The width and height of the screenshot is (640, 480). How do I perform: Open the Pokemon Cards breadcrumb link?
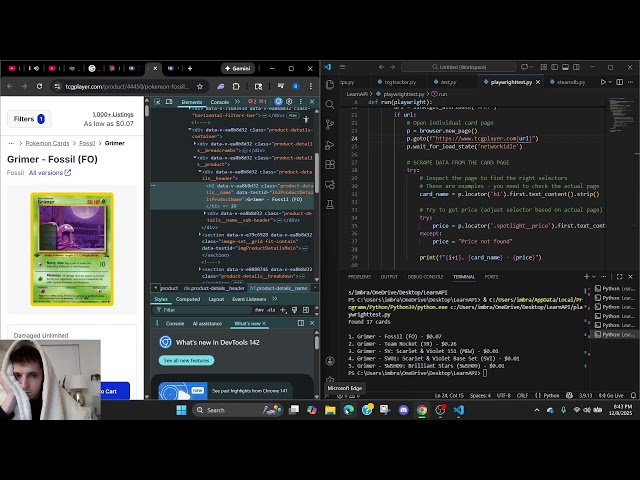pyautogui.click(x=47, y=143)
